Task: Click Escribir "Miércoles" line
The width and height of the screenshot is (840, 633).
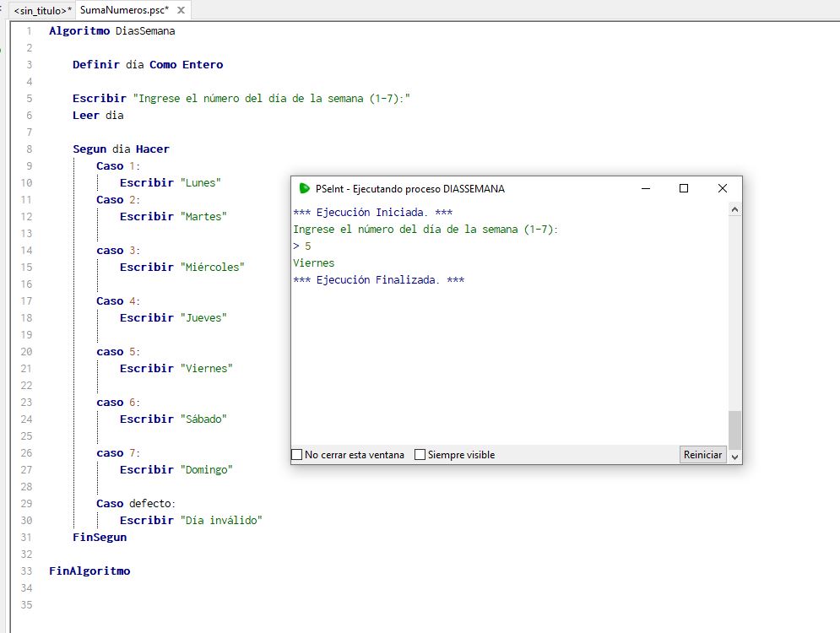Action: 182,268
